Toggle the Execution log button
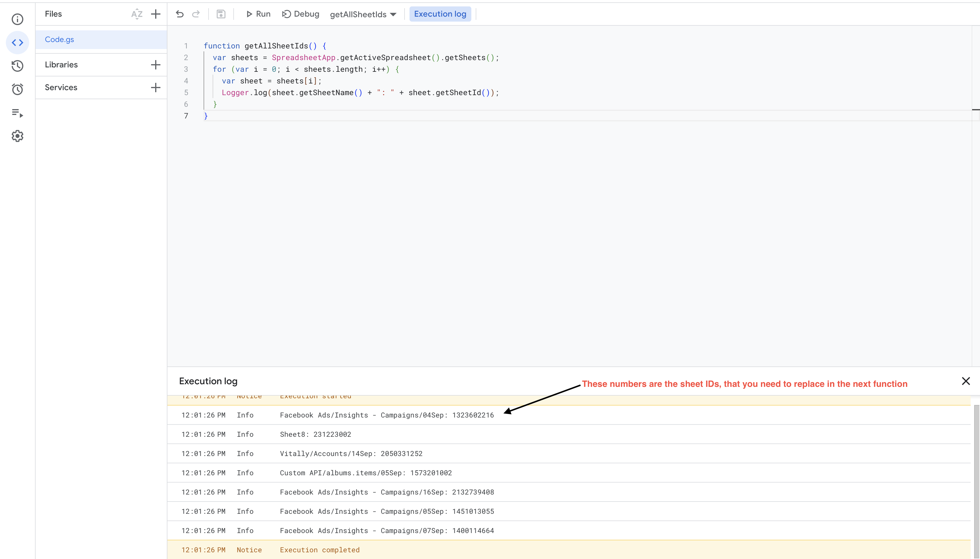 (x=440, y=14)
